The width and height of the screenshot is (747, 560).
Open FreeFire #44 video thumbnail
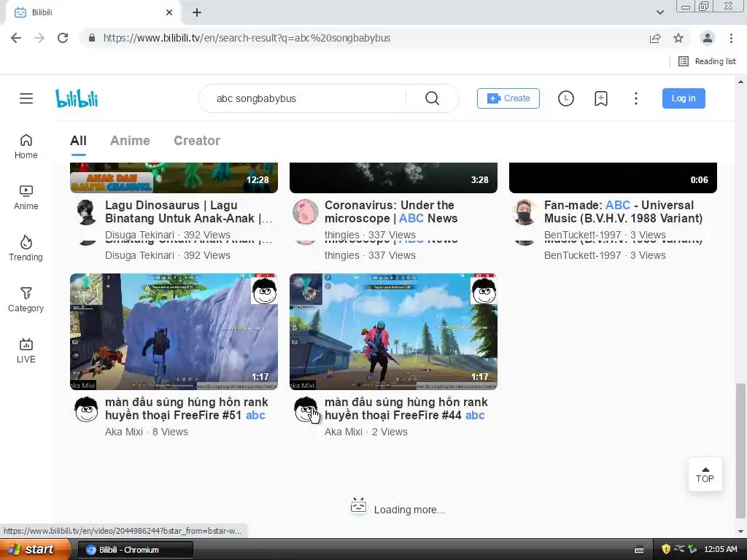[x=393, y=332]
